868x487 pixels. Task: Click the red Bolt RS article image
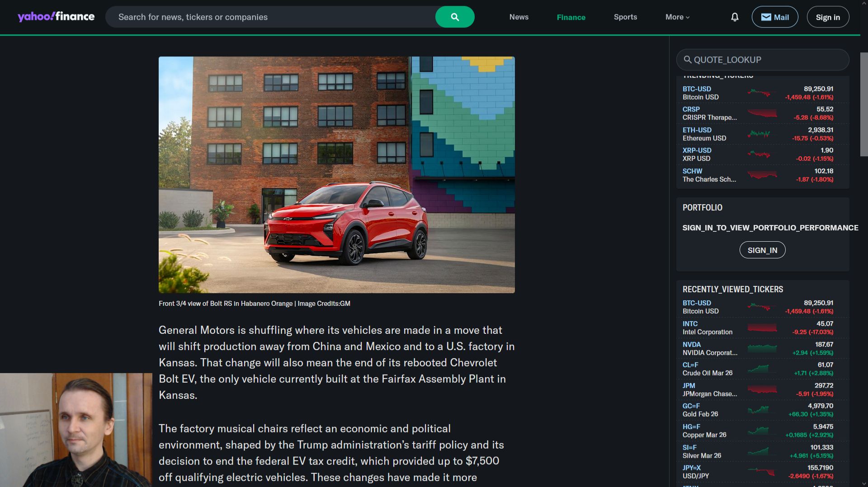[337, 175]
